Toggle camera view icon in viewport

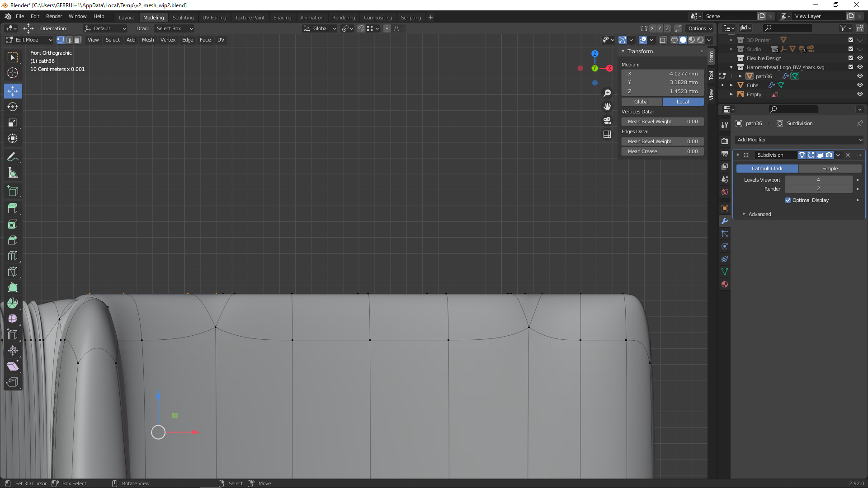coord(607,121)
